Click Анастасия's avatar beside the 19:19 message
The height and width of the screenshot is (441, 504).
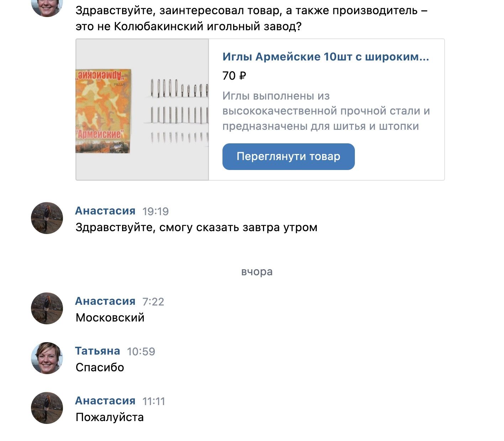47,218
